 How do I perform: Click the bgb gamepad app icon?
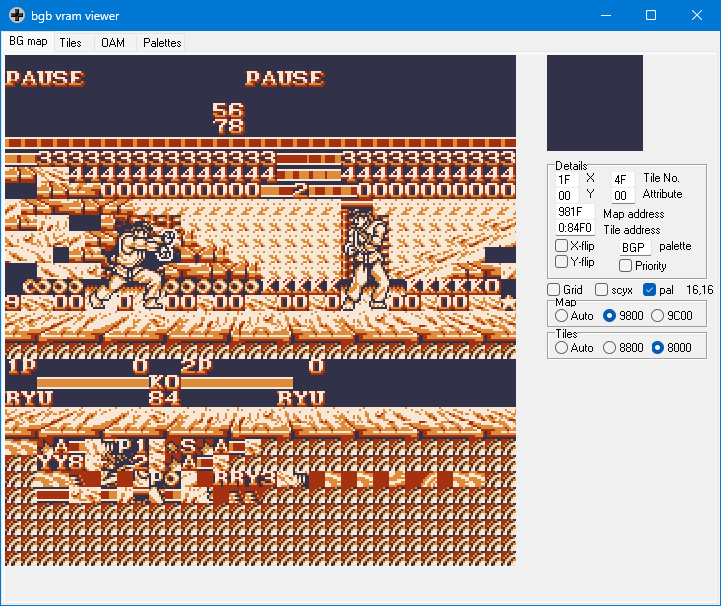17,15
